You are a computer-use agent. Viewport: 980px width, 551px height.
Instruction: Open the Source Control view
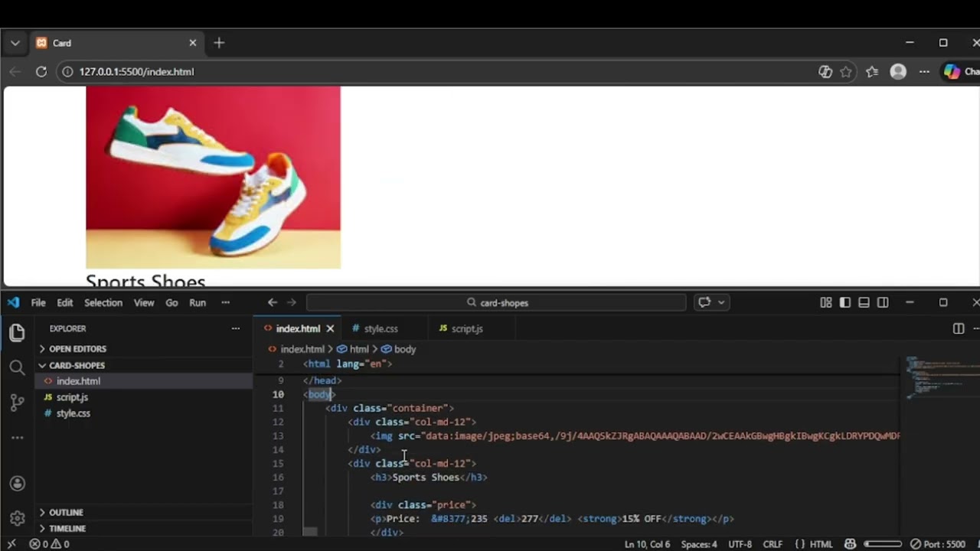(17, 403)
